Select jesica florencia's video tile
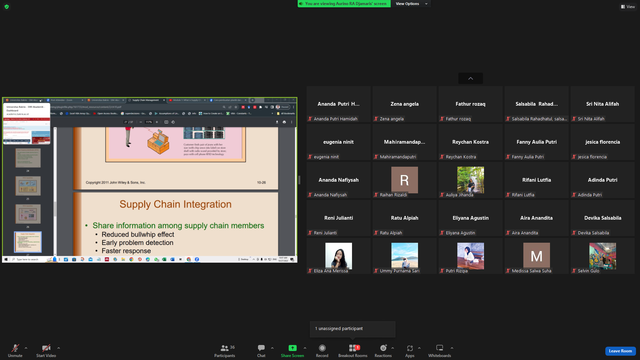The image size is (640, 360). pyautogui.click(x=602, y=142)
